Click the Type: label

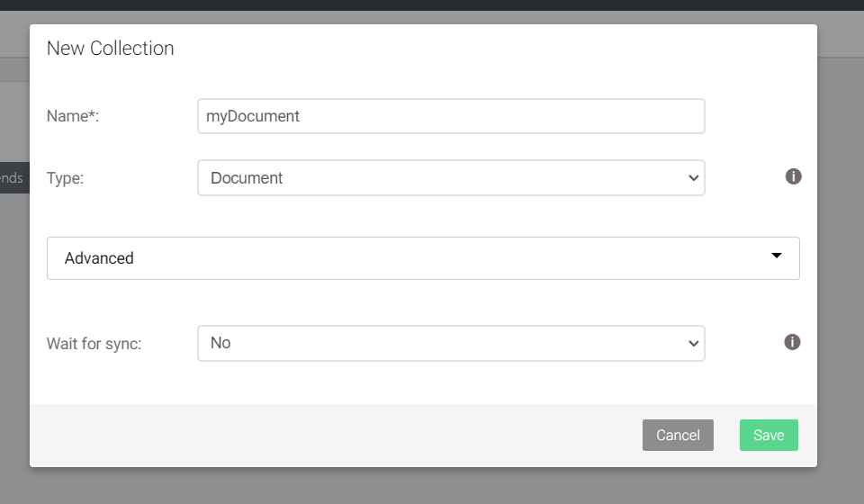click(65, 178)
